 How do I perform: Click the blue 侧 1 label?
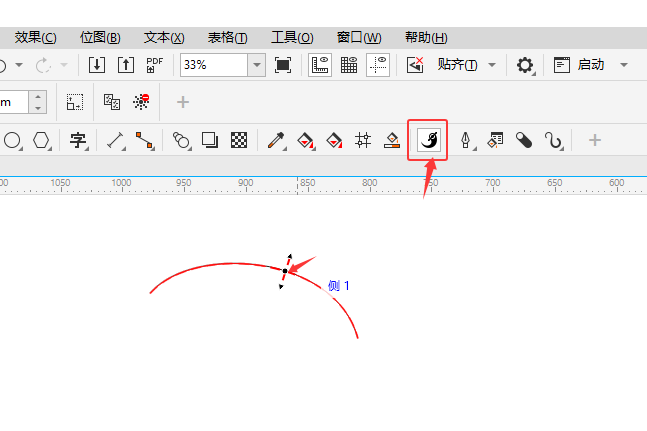pos(338,285)
